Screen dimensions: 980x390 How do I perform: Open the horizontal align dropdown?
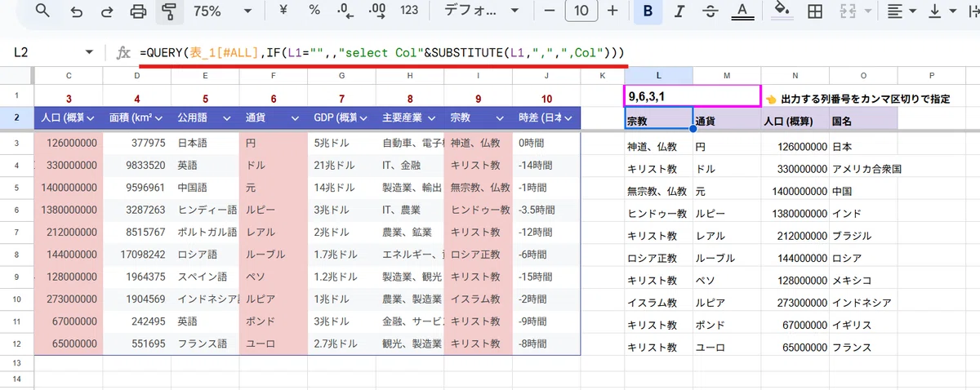coord(901,11)
